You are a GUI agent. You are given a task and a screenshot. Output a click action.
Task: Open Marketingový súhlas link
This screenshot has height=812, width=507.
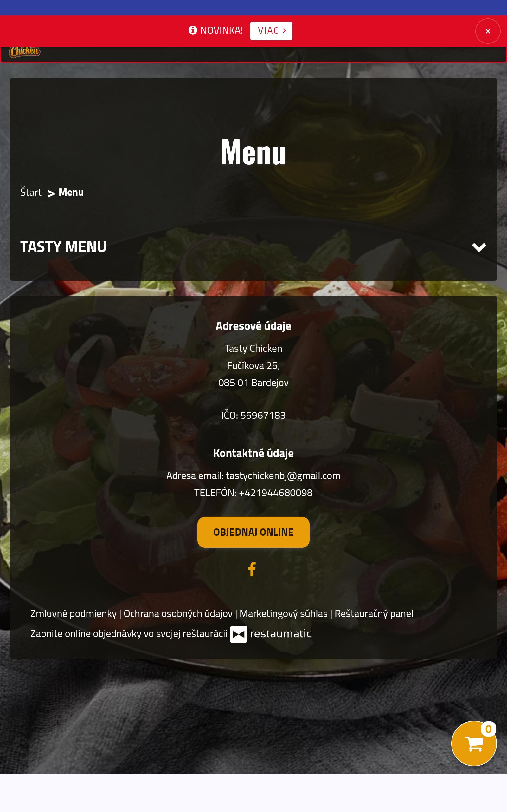[284, 614]
